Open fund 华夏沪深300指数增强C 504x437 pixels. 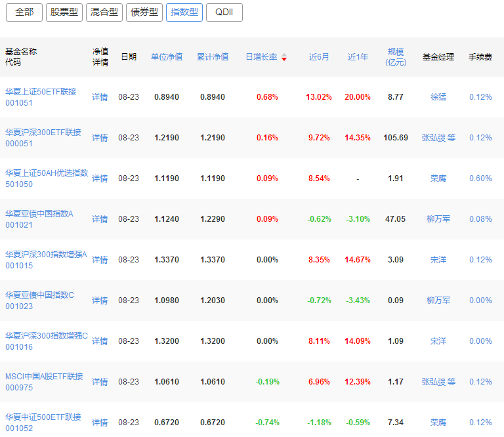coord(47,335)
